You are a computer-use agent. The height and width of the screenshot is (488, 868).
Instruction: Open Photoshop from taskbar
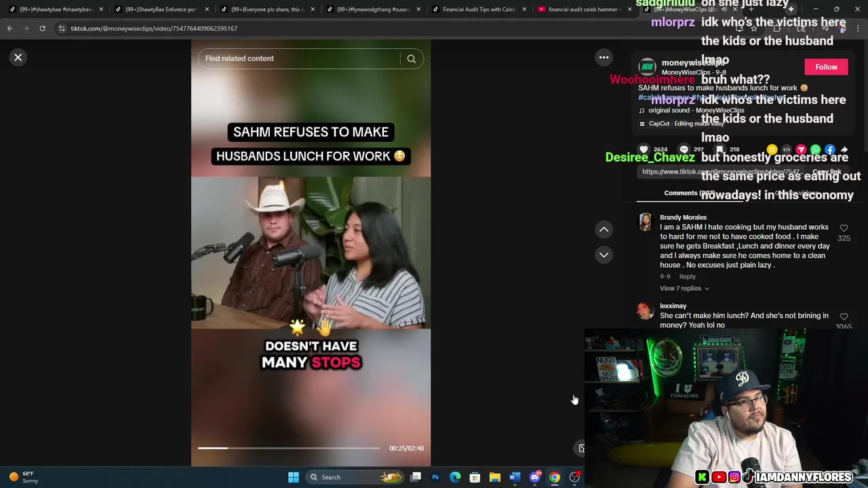(x=435, y=477)
